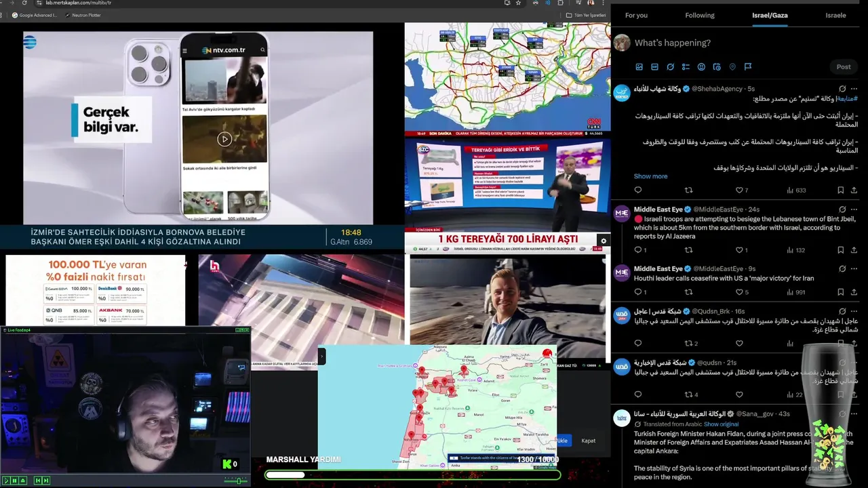Pause the Live Feed media player

point(14,481)
